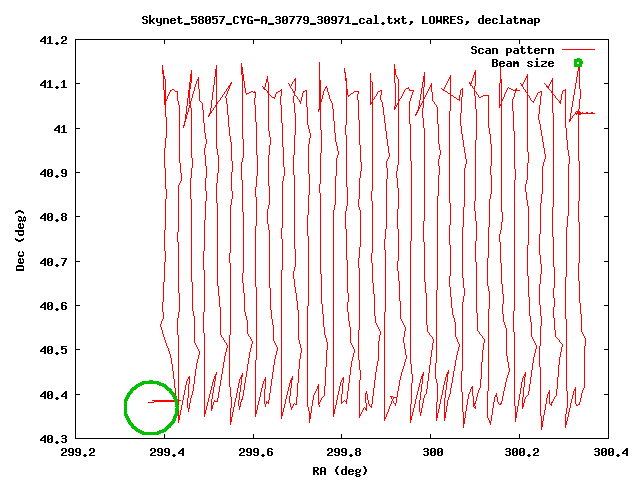Viewport: 640px width, 480px height.
Task: Click 'declatmap' in the plot title
Action: (x=509, y=20)
